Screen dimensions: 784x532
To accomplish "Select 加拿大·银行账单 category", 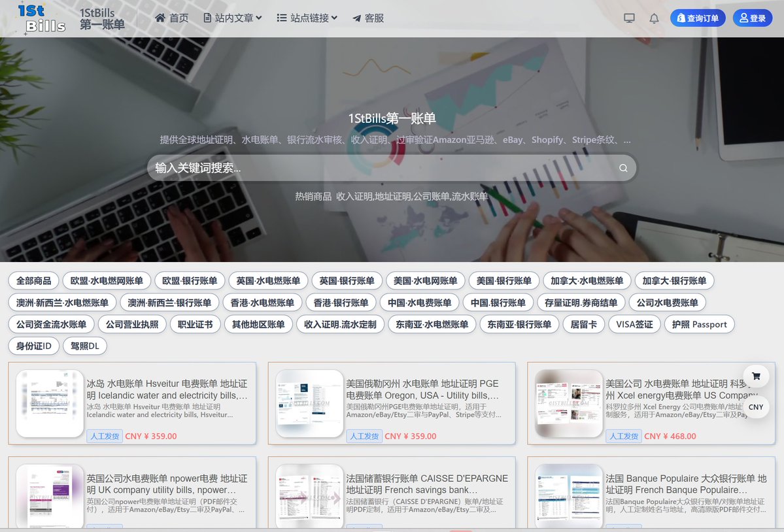I will tap(675, 281).
